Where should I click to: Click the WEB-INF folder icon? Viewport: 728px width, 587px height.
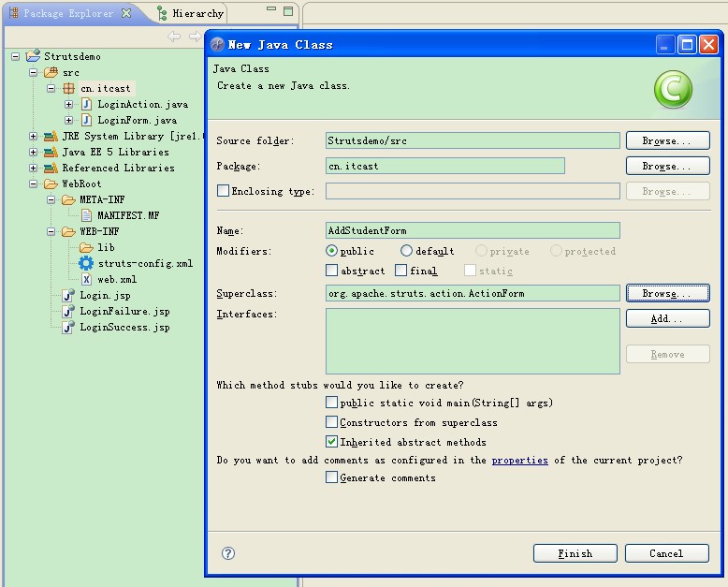tap(68, 231)
